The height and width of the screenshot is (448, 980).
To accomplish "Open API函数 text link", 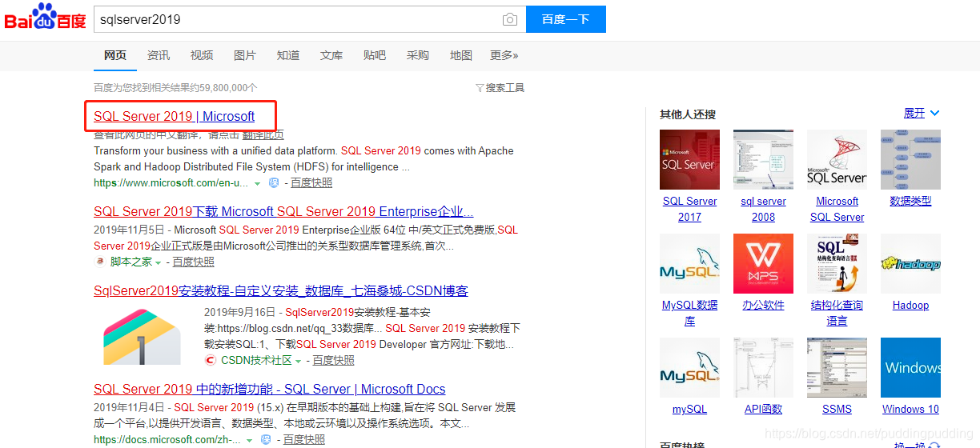I will click(763, 409).
